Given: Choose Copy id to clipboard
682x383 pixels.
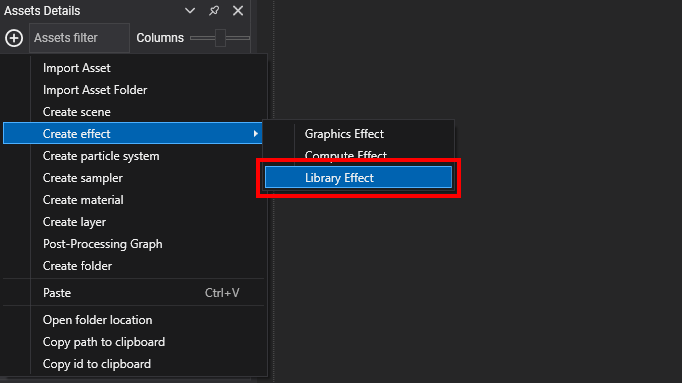Looking at the screenshot, I should (134, 364).
